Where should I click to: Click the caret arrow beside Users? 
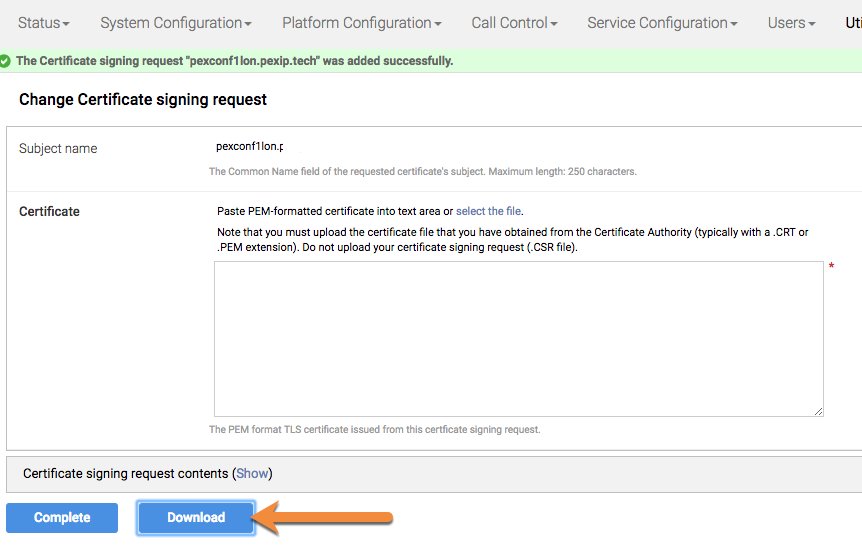click(x=812, y=24)
